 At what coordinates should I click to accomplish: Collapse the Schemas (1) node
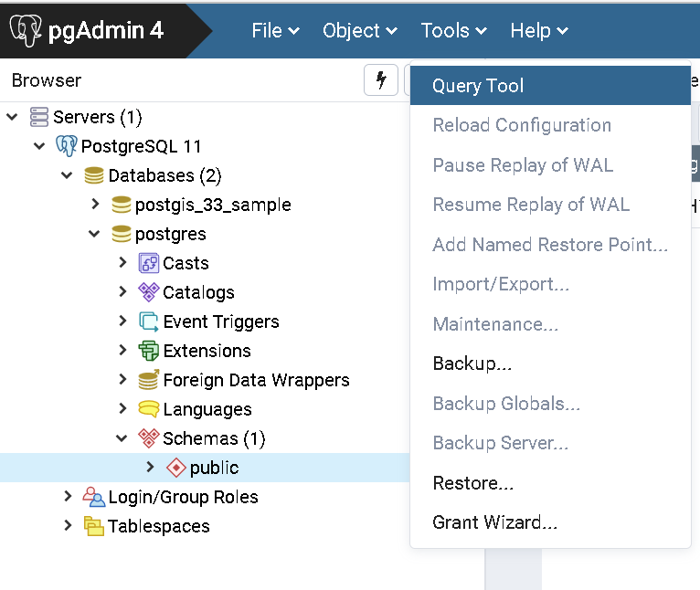point(122,438)
